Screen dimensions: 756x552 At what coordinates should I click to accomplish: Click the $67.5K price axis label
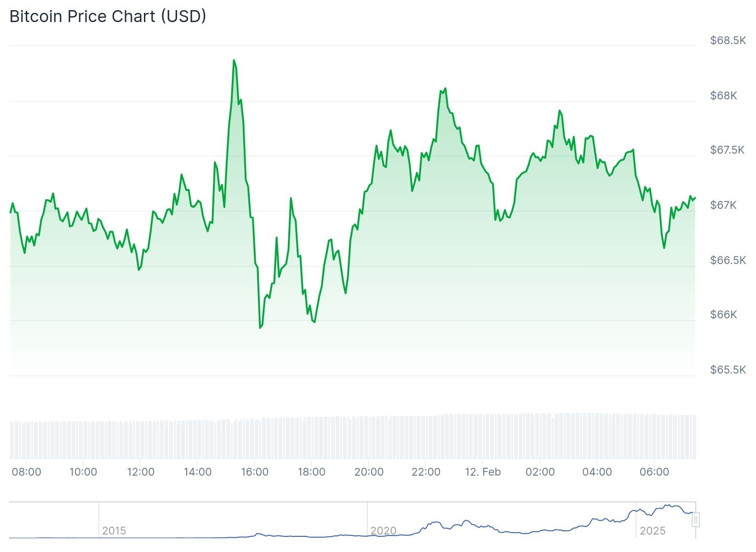tap(727, 150)
